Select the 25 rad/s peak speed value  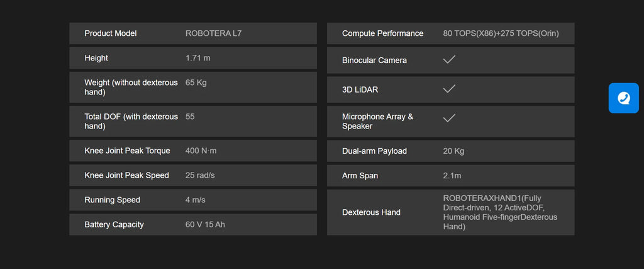pos(200,175)
